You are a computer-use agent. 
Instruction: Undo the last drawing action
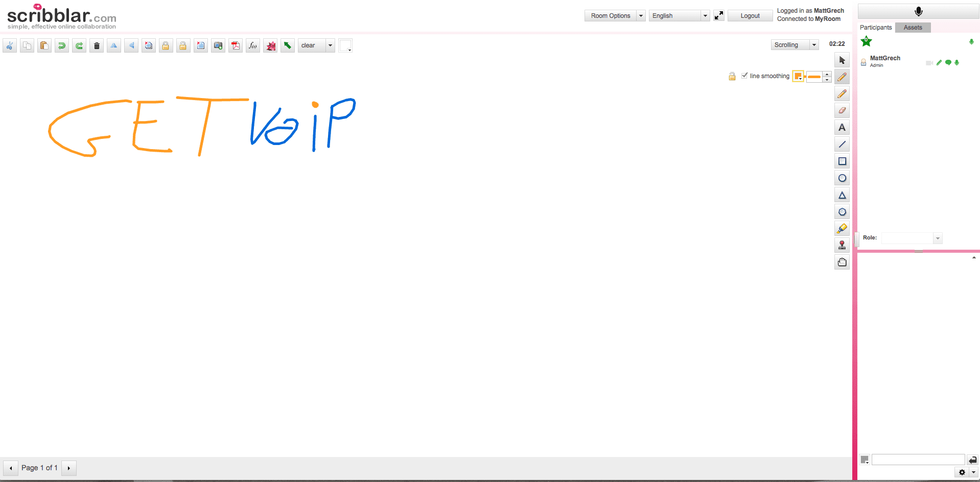(x=62, y=46)
